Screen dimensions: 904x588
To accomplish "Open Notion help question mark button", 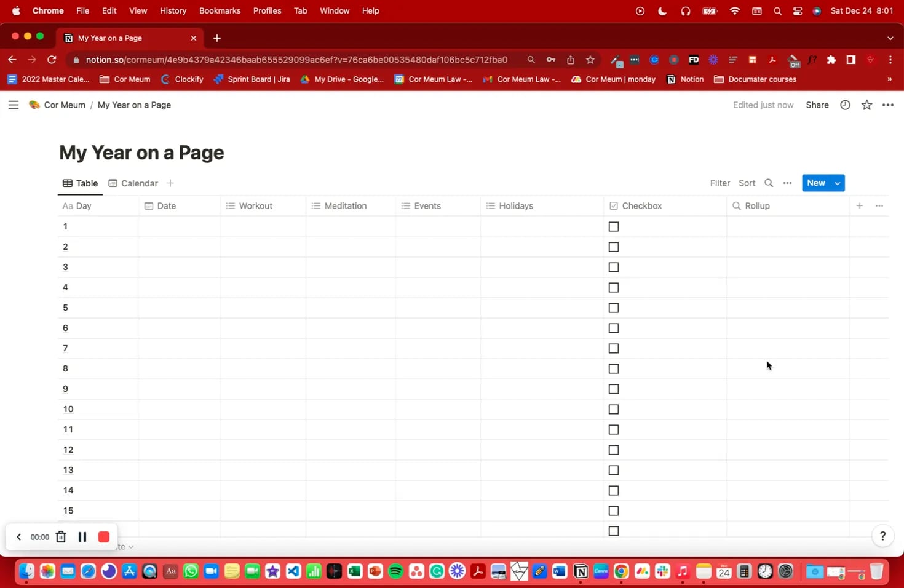I will coord(882,536).
